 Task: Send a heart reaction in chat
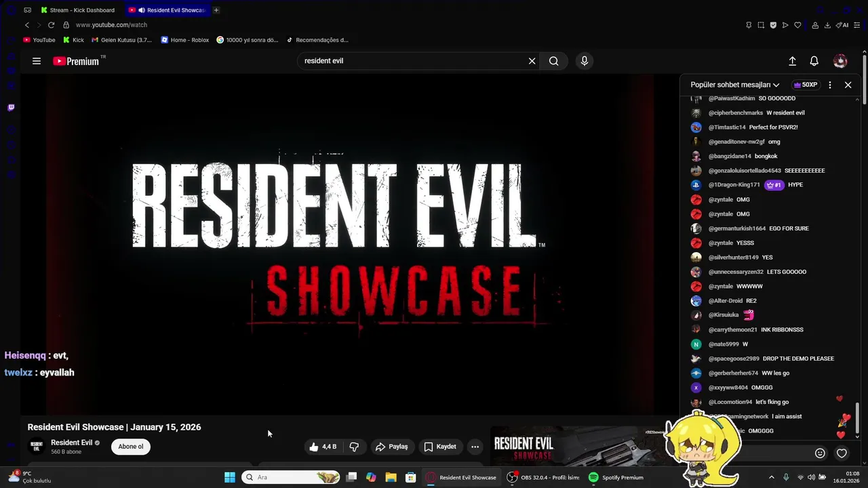coord(842,453)
